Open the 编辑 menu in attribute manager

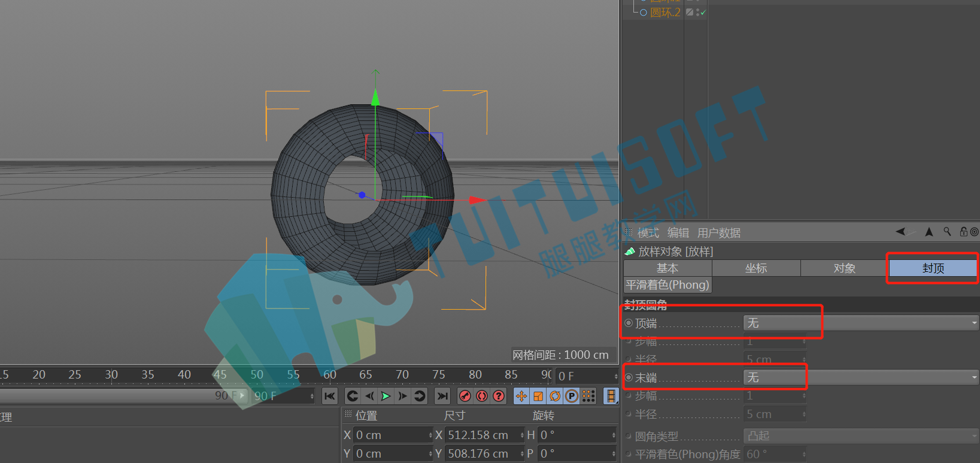(678, 232)
